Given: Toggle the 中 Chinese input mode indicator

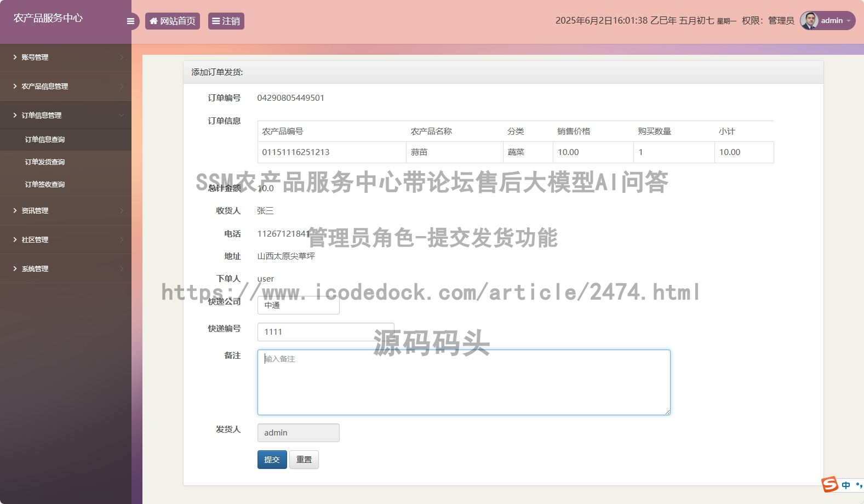Looking at the screenshot, I should pyautogui.click(x=846, y=485).
